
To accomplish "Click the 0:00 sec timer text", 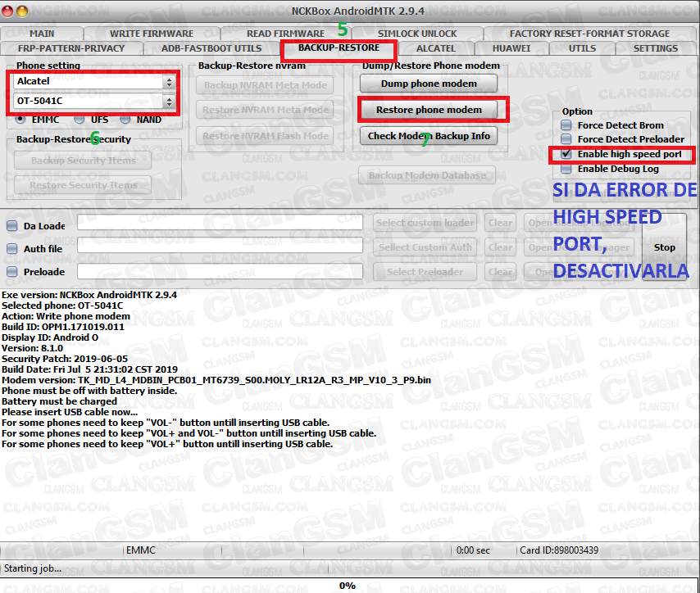I will click(x=473, y=550).
